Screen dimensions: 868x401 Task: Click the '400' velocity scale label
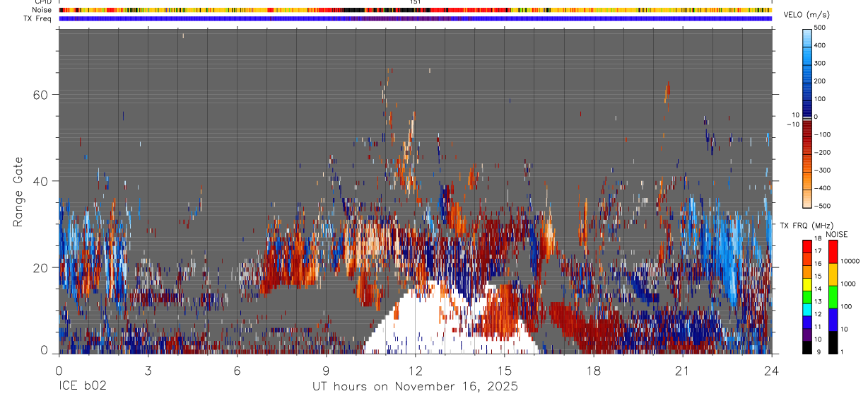[820, 45]
